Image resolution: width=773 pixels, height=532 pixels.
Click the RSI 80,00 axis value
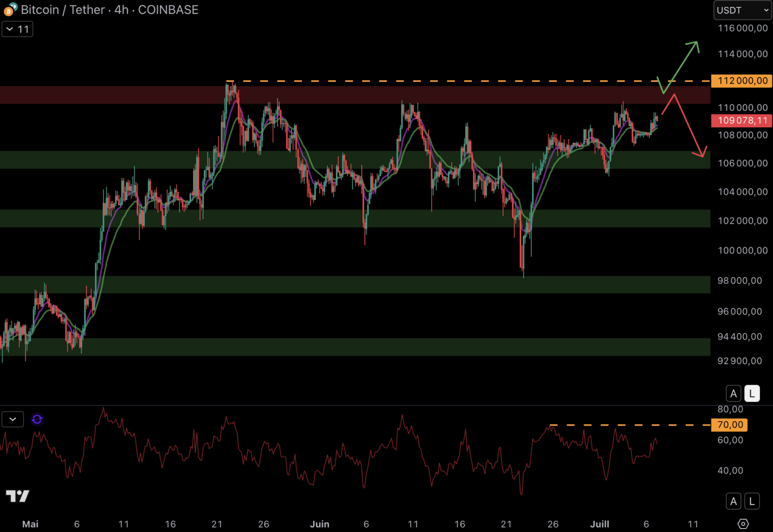pos(730,409)
